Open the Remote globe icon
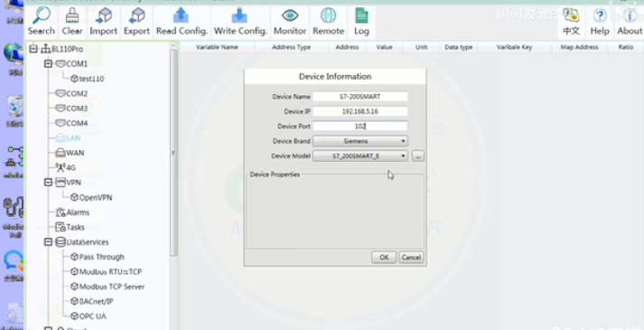This screenshot has height=330, width=644. (x=328, y=16)
